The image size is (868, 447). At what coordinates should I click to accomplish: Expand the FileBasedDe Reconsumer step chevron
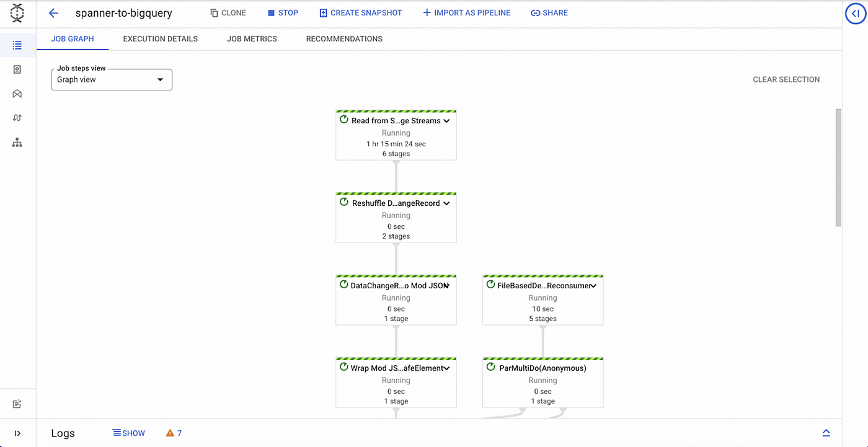593,286
